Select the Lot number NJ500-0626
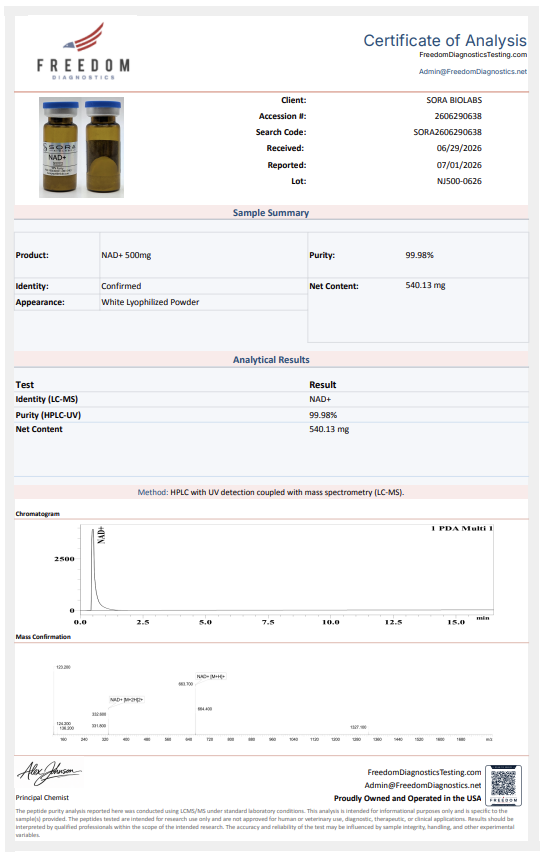 pos(459,181)
